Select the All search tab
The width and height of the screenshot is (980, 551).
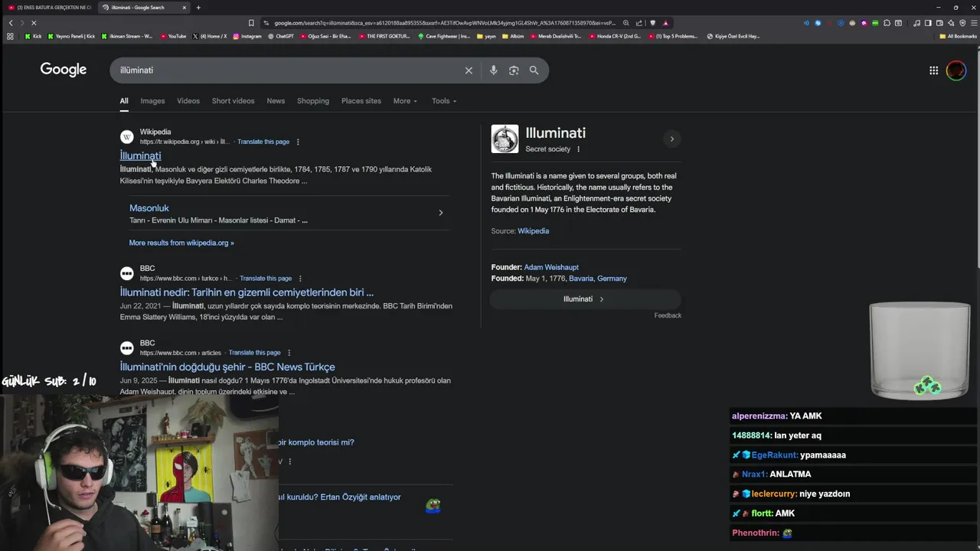124,101
